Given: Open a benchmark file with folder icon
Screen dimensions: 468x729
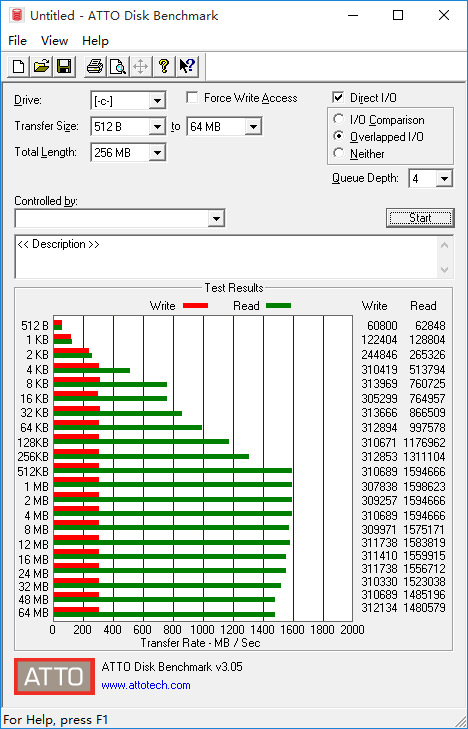Looking at the screenshot, I should tap(41, 66).
